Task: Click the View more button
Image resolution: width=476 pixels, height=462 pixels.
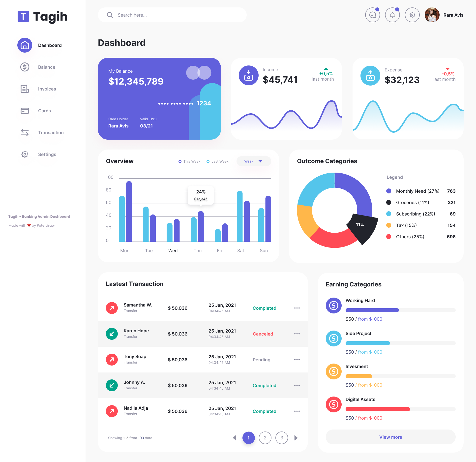Action: [390, 436]
